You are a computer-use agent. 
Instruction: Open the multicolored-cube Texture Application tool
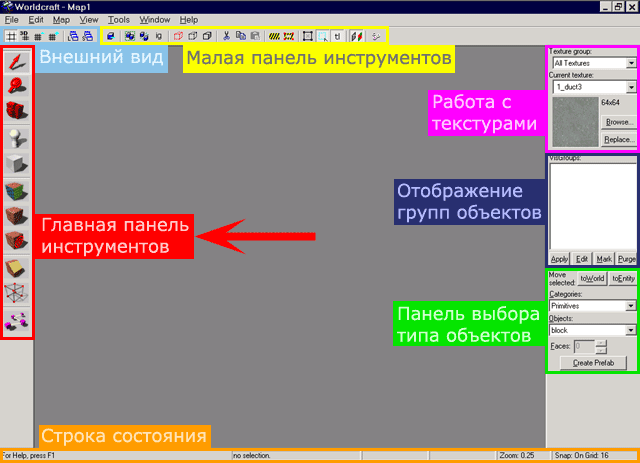pyautogui.click(x=17, y=191)
